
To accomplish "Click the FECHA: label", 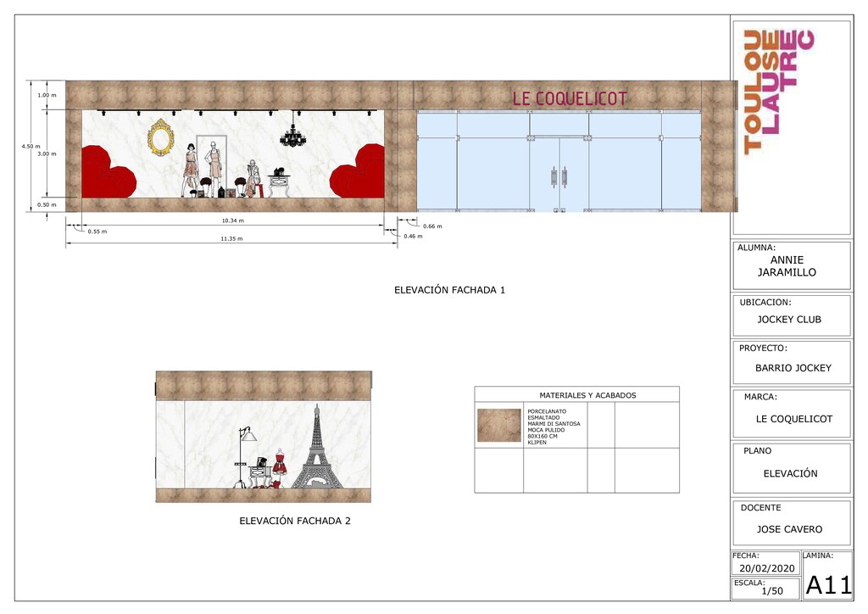I will (746, 555).
